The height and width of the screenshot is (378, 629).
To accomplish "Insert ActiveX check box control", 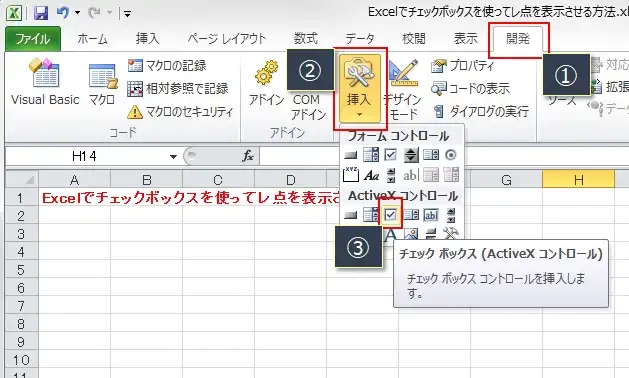I will pos(390,215).
